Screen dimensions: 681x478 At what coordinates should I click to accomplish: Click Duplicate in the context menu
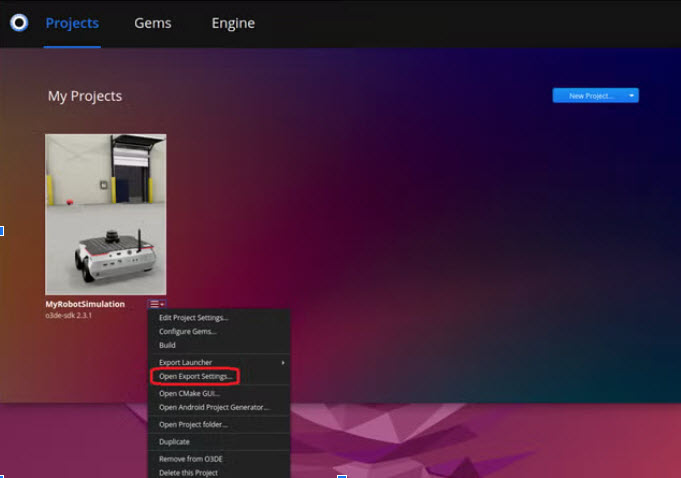click(174, 441)
